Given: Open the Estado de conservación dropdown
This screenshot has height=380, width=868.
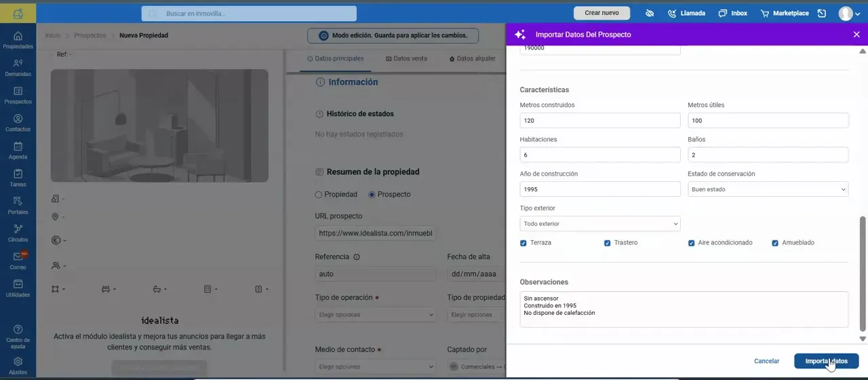Looking at the screenshot, I should 768,189.
